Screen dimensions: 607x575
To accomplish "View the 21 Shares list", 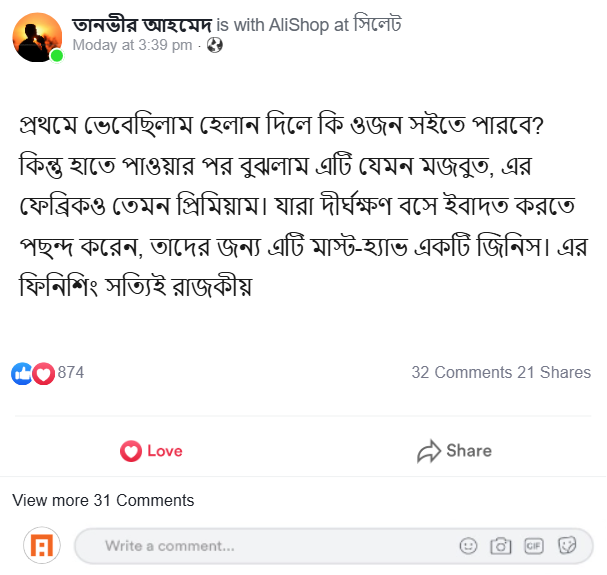I will pos(553,373).
